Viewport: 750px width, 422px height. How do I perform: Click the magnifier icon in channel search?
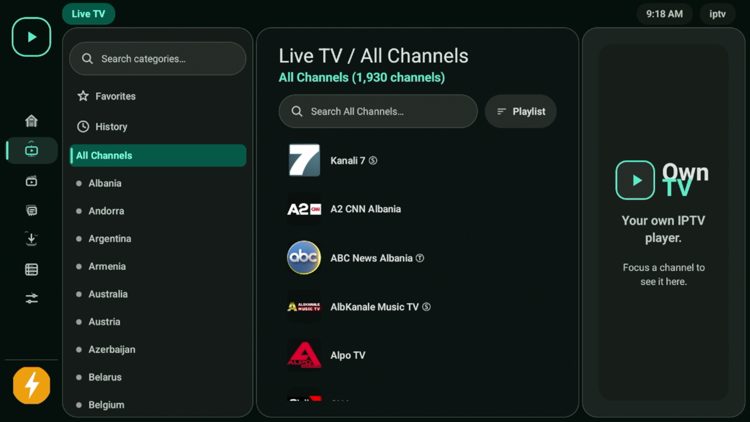[x=297, y=111]
